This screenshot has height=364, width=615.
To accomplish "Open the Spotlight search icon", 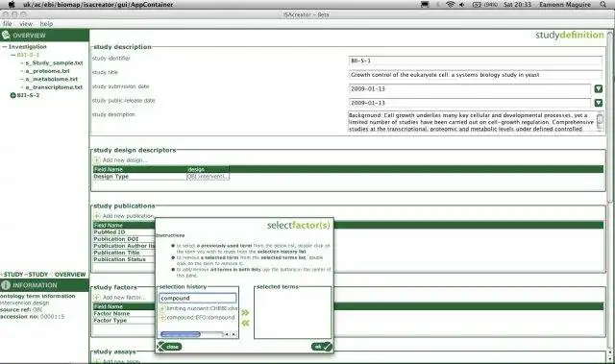I will pyautogui.click(x=603, y=4).
